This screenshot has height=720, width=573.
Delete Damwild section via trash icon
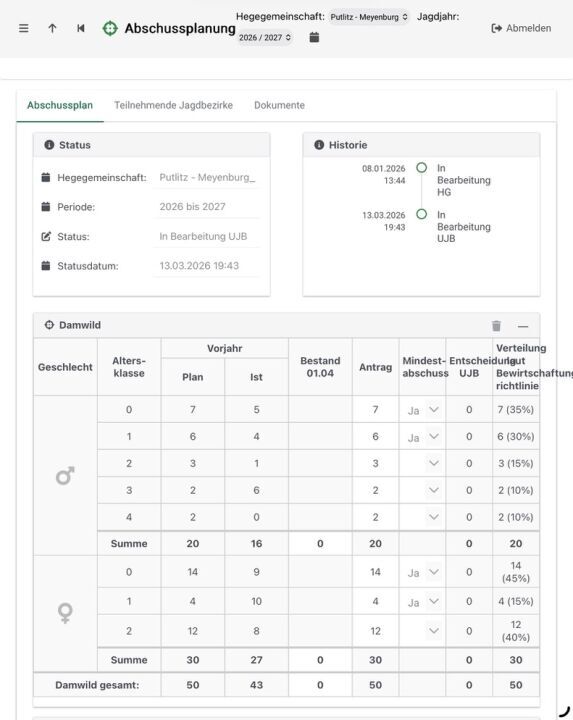click(x=496, y=326)
